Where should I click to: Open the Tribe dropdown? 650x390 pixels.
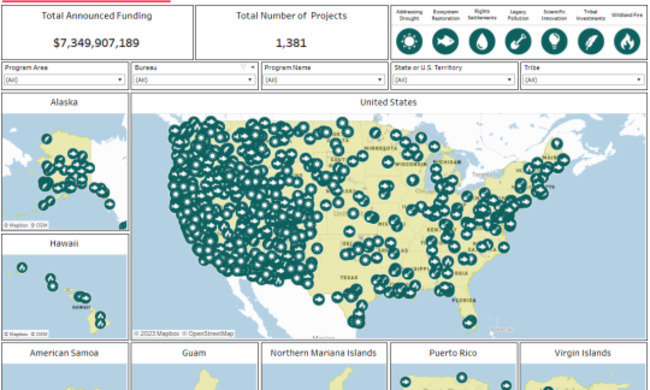pyautogui.click(x=583, y=80)
